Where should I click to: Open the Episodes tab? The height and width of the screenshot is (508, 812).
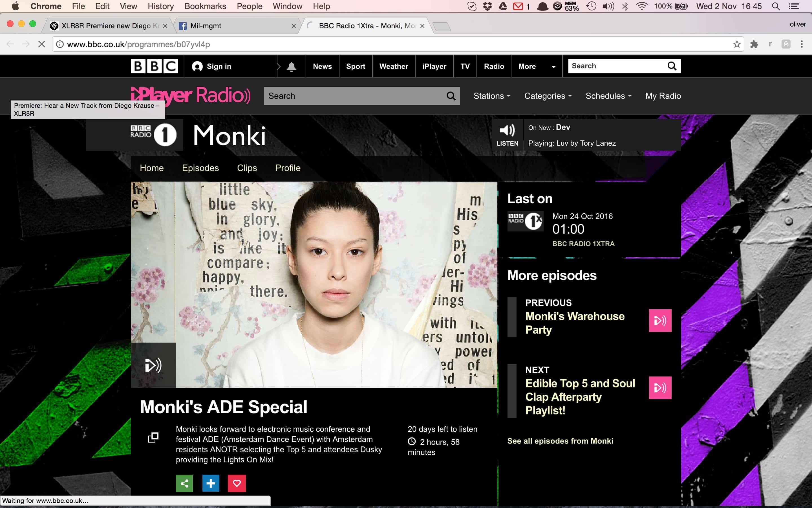[x=200, y=168]
